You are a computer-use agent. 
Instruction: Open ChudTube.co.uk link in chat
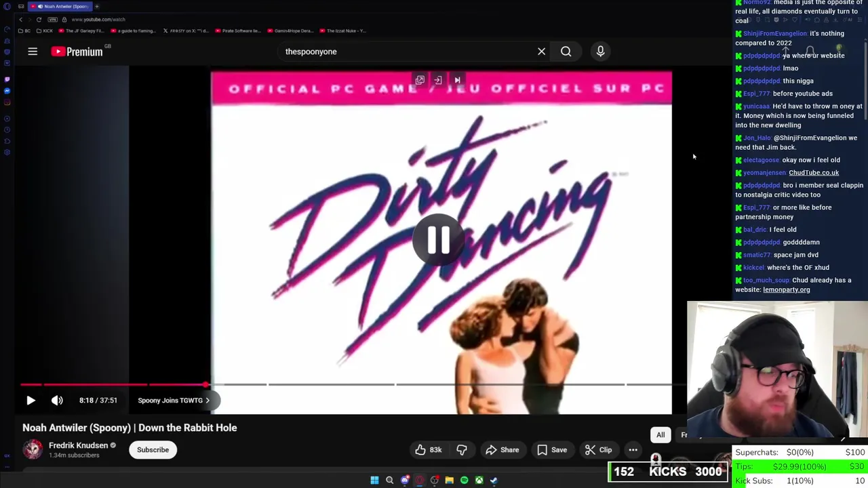click(814, 173)
